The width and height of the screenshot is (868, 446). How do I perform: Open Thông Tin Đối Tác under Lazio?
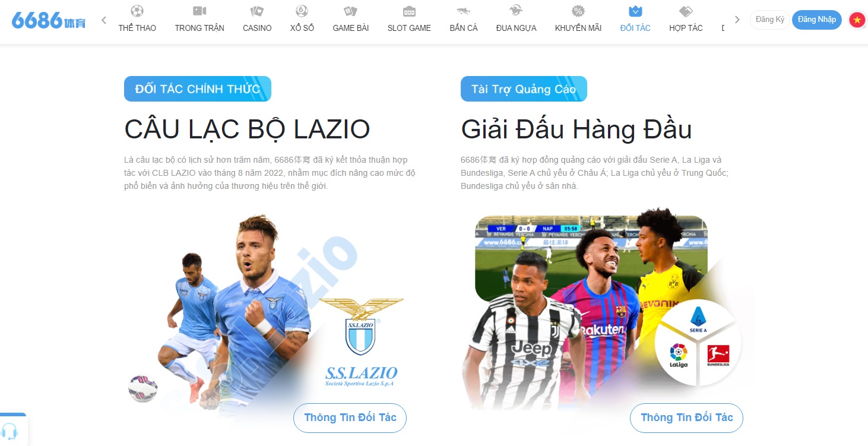point(350,417)
